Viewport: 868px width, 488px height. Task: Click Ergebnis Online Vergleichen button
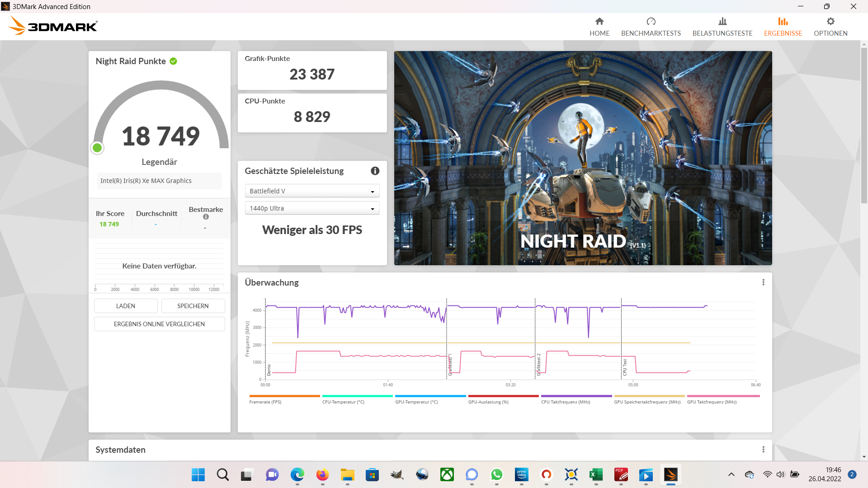click(x=159, y=324)
